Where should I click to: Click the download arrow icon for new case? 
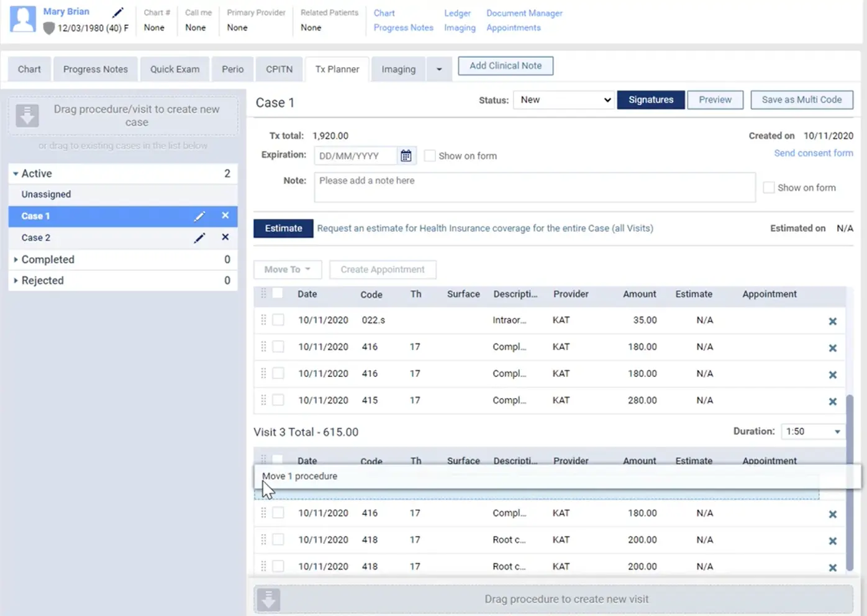coord(27,115)
